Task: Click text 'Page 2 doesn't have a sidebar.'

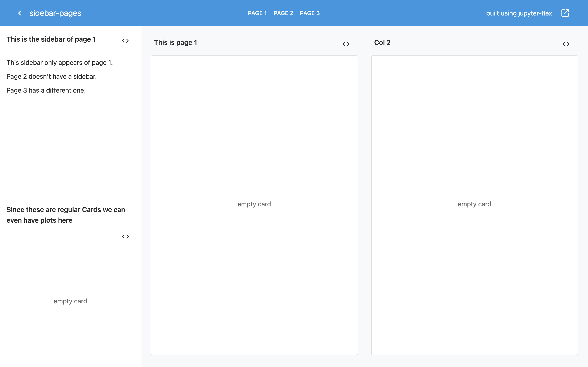Action: point(51,76)
